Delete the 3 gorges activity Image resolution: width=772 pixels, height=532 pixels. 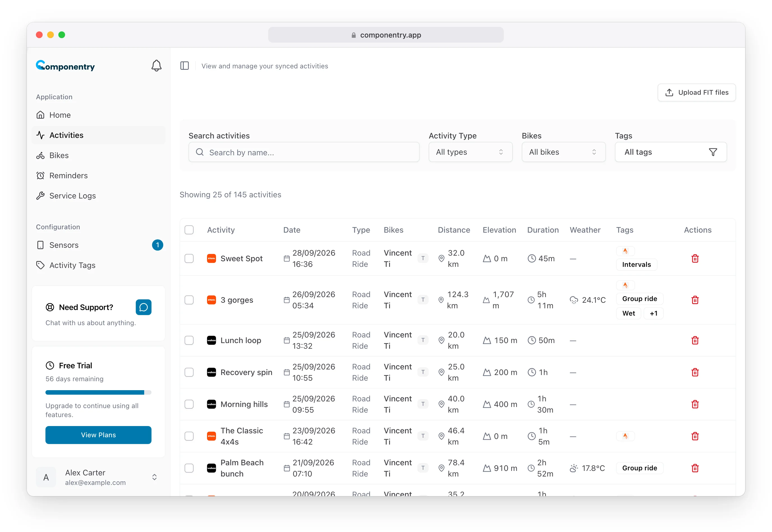pyautogui.click(x=695, y=300)
